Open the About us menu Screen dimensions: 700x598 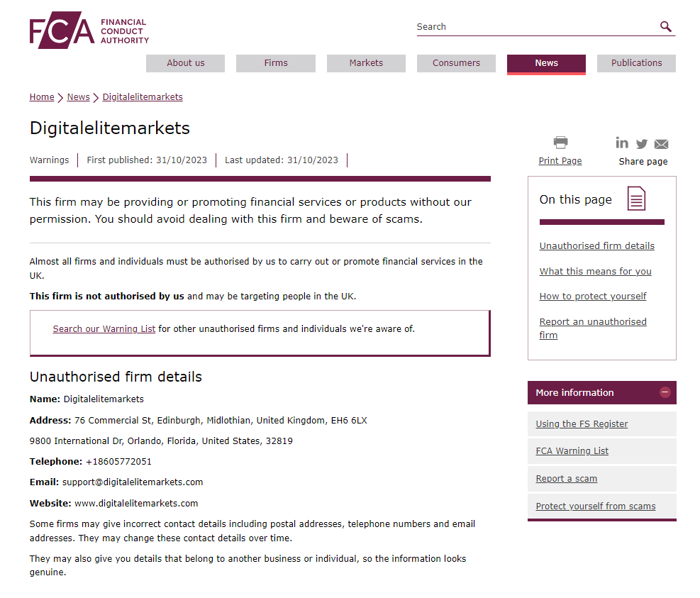click(x=185, y=63)
